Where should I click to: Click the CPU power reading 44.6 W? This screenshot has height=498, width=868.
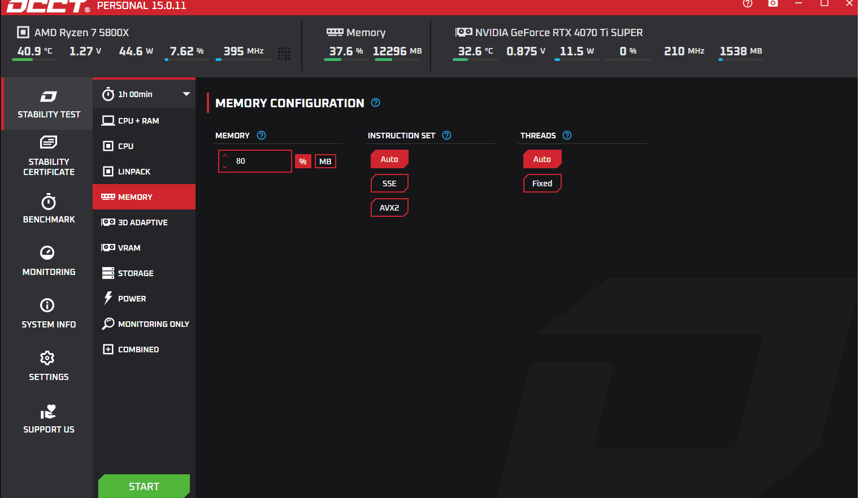(136, 51)
